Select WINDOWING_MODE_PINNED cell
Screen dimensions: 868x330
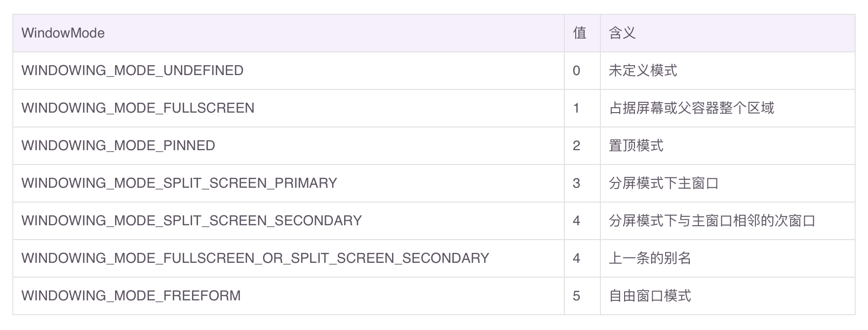pyautogui.click(x=288, y=146)
